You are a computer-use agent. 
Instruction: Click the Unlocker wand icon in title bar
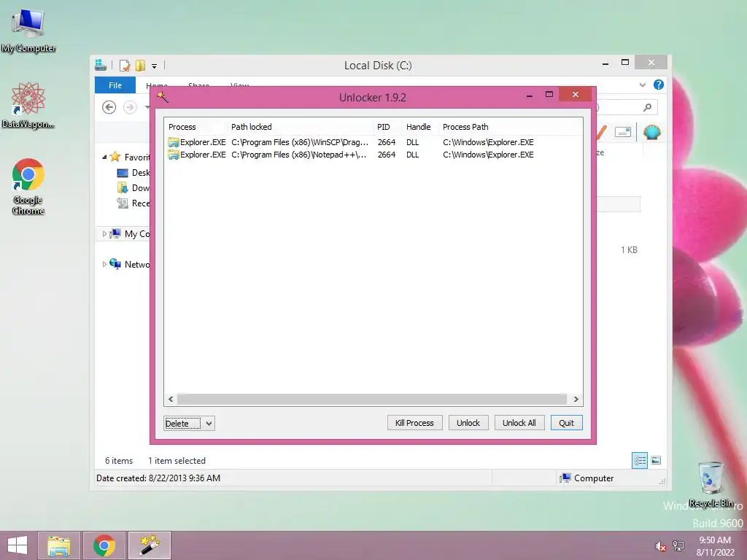[163, 97]
